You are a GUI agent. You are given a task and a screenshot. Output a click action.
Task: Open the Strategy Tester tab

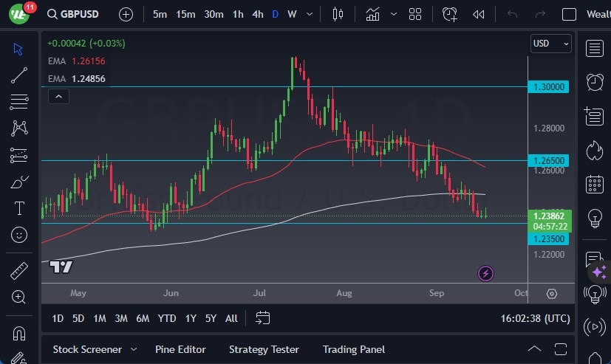(x=264, y=349)
